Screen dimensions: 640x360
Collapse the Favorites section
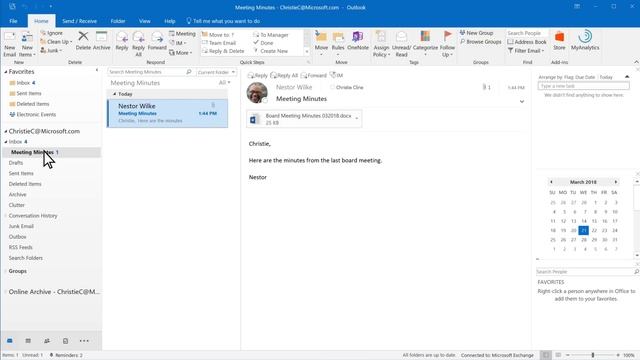[6, 72]
